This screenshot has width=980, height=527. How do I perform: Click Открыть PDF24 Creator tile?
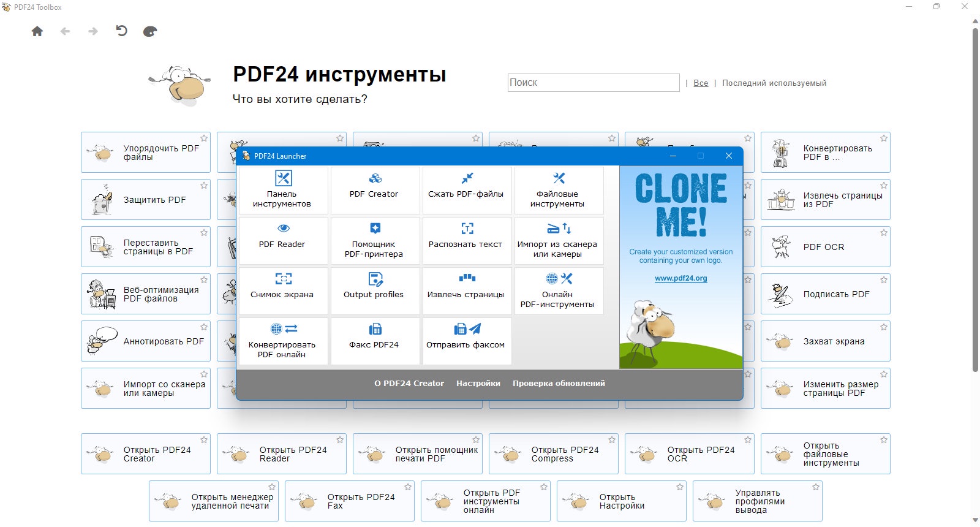146,454
